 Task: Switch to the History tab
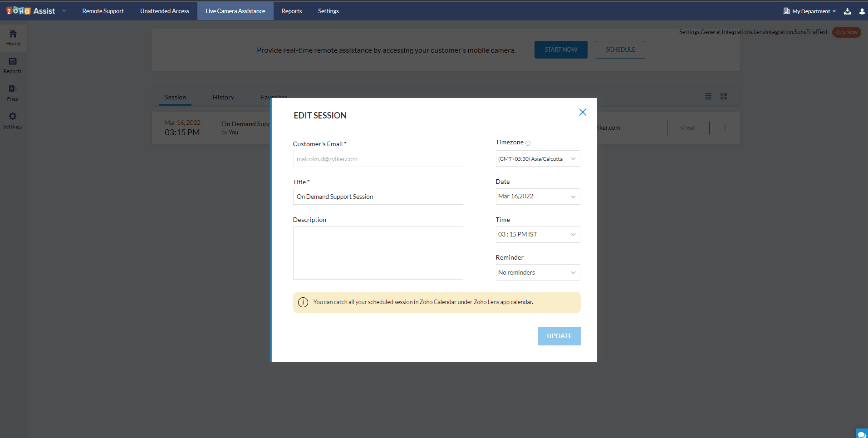click(223, 97)
